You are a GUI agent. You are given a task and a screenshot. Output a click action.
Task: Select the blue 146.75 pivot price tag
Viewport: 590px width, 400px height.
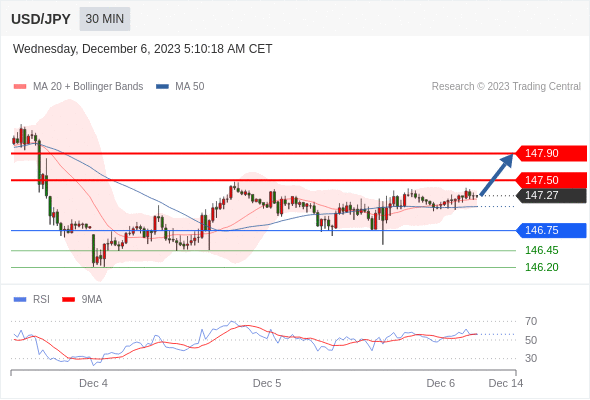[x=551, y=230]
